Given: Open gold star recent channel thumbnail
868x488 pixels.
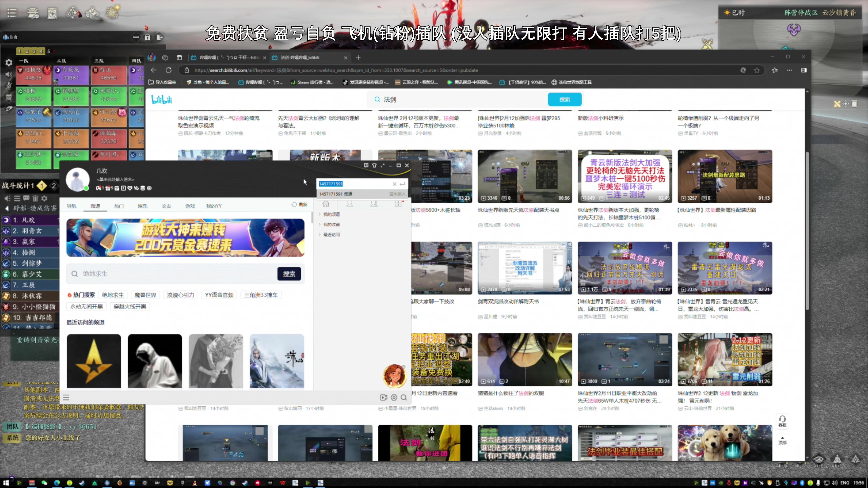Looking at the screenshot, I should 94,361.
